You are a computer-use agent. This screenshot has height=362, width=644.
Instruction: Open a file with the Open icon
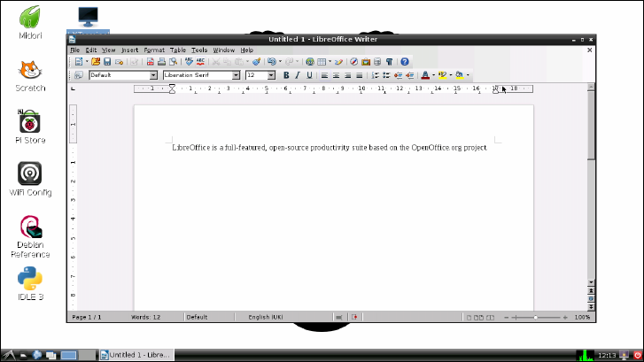(x=96, y=62)
